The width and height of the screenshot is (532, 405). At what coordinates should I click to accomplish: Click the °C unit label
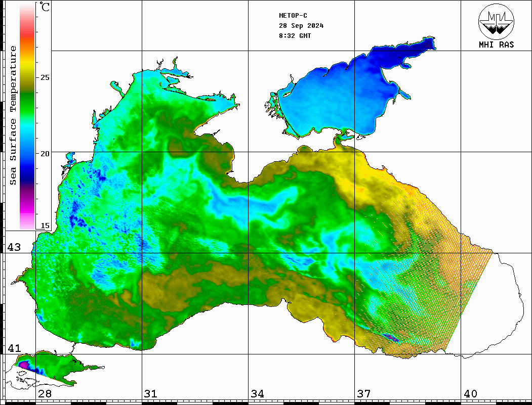point(45,7)
